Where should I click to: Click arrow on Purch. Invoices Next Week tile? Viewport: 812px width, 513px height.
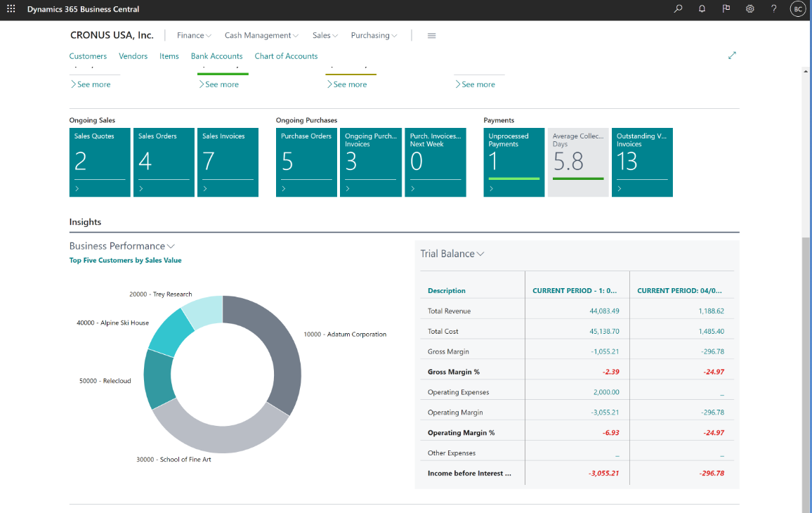pyautogui.click(x=412, y=188)
